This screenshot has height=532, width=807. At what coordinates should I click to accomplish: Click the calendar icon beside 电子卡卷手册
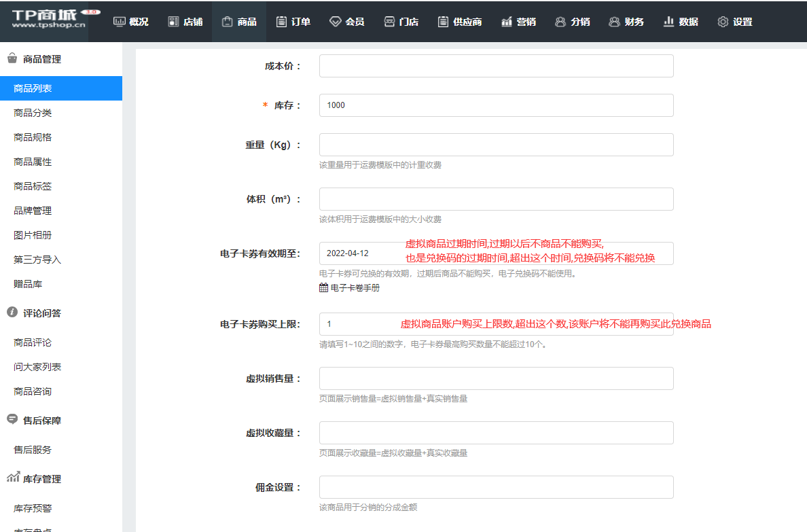click(x=324, y=287)
